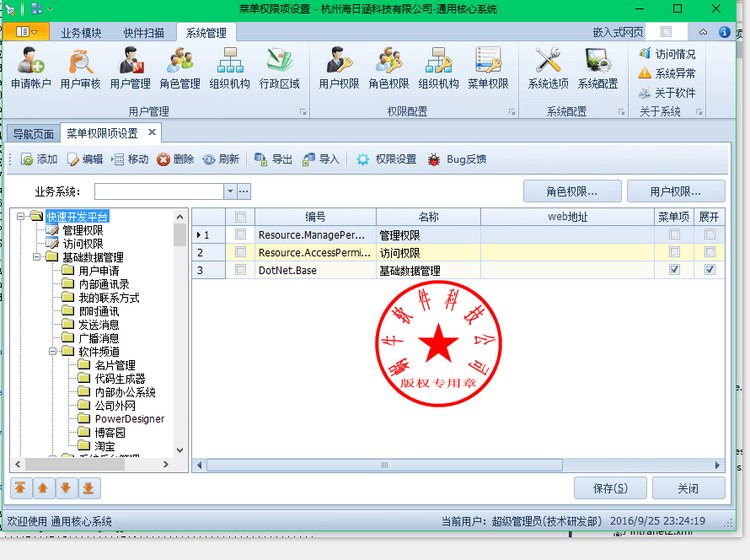
Task: Move item to bottom arrow button
Action: click(x=89, y=488)
